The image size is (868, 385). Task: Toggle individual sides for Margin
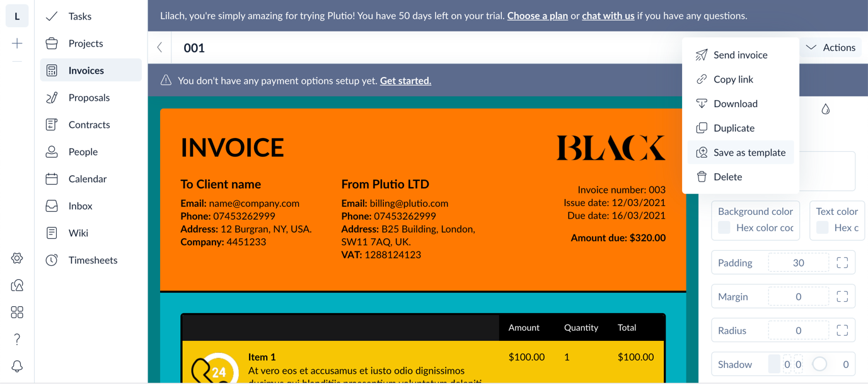[x=842, y=297]
